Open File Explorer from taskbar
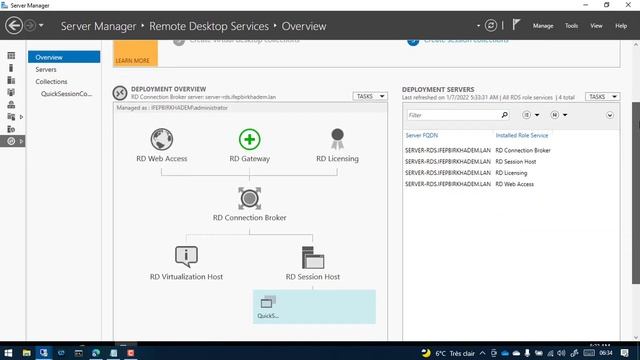The width and height of the screenshot is (640, 360). click(x=27, y=353)
